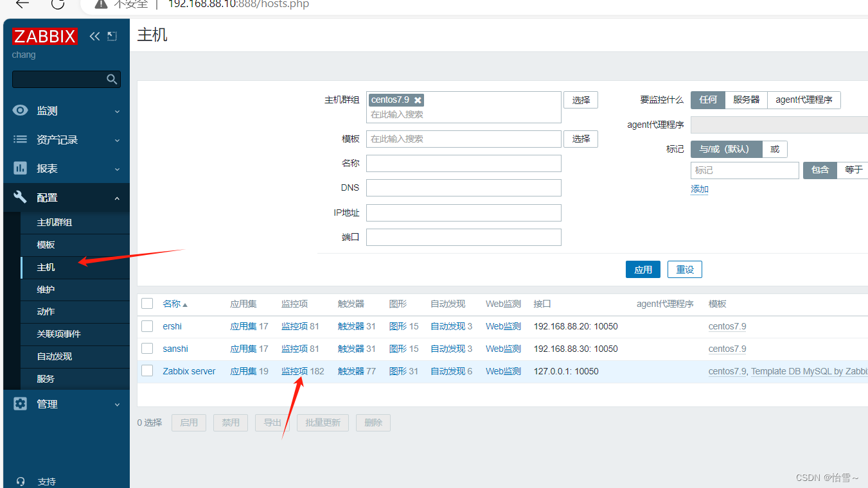This screenshot has width=868, height=488.
Task: Click the hide sidebar icon beside the logo
Action: [x=112, y=36]
